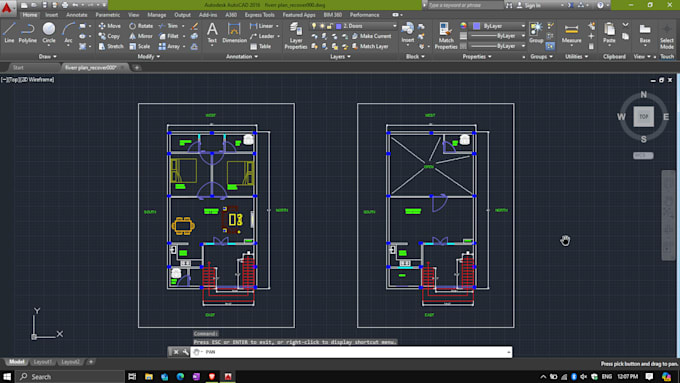
Task: Insert a Table
Action: (x=261, y=46)
